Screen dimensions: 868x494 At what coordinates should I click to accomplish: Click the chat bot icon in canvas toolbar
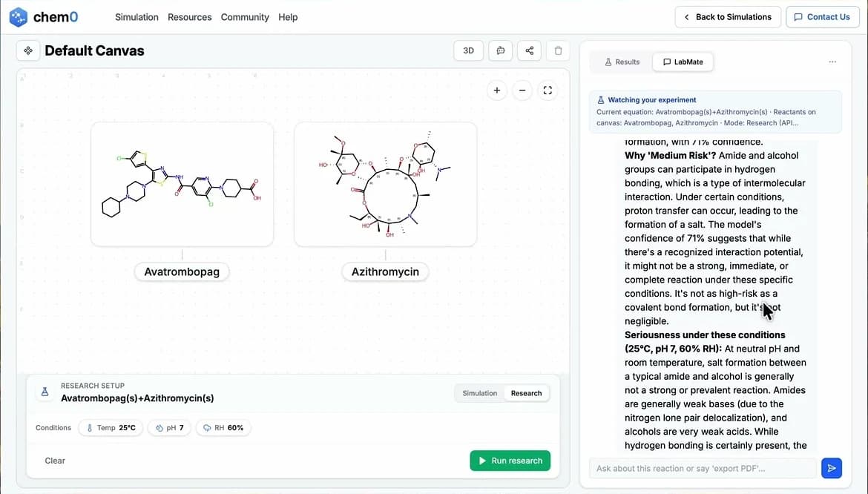tap(501, 50)
